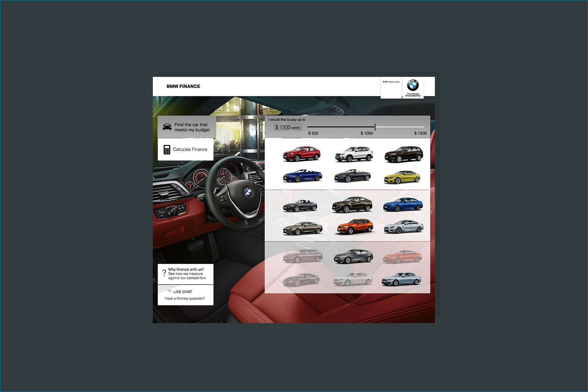
Task: Select the dark brown BMW X5 thumbnail
Action: pyautogui.click(x=404, y=154)
